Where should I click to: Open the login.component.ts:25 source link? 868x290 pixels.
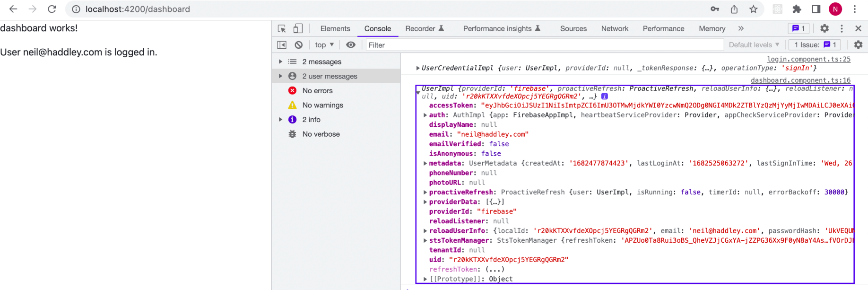(x=808, y=59)
